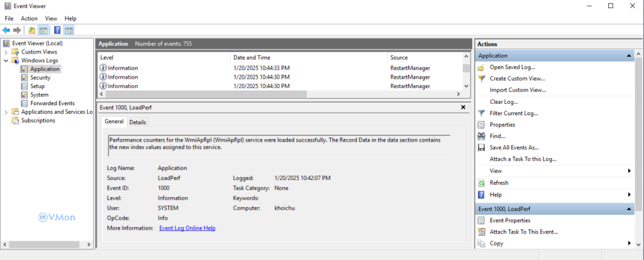The image size is (644, 260).
Task: Click the toolbar Help question mark icon
Action: (x=57, y=30)
